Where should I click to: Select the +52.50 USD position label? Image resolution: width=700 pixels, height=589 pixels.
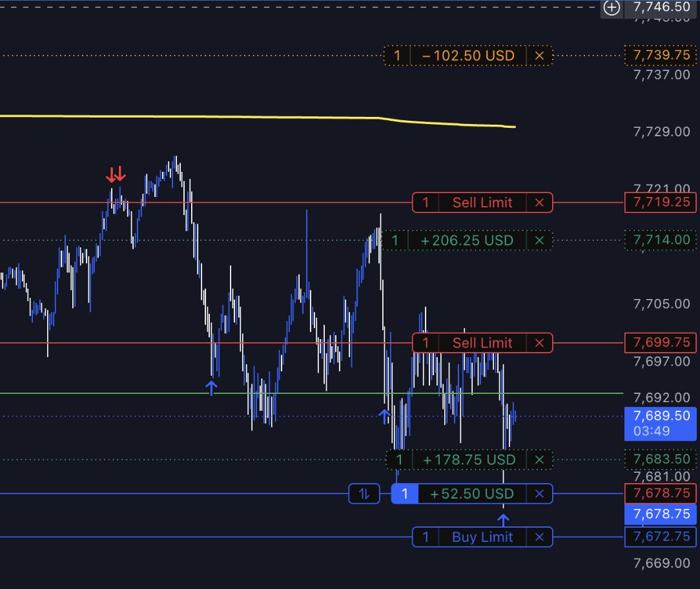click(472, 494)
